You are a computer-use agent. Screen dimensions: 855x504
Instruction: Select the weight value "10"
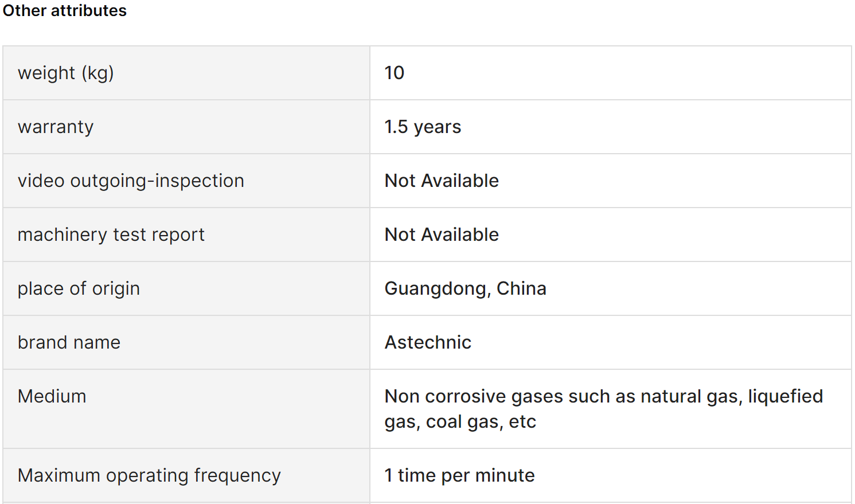(395, 73)
